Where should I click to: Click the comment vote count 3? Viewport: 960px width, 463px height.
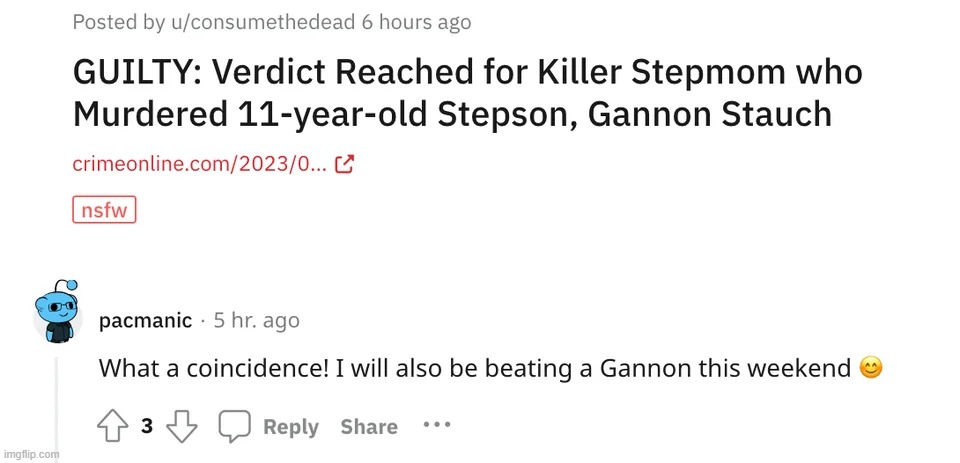point(147,425)
